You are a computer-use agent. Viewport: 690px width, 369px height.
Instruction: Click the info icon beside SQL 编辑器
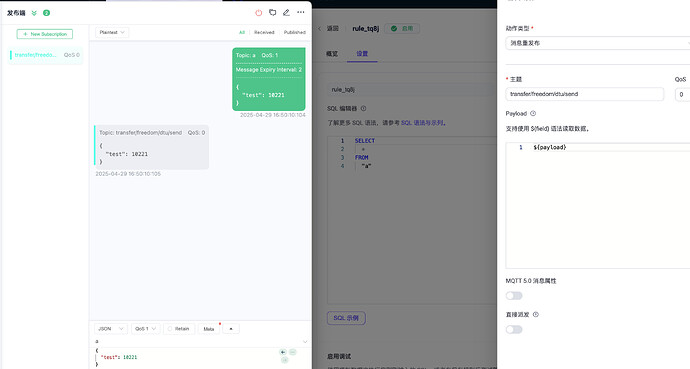pos(363,108)
